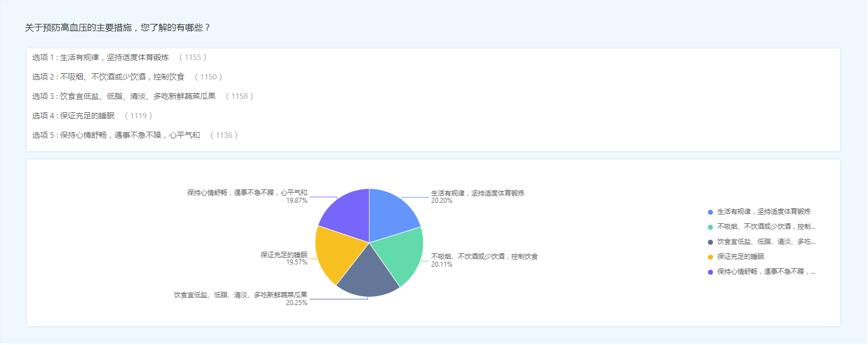Viewport: 868px width, 345px height.
Task: Click the question title 关于预防高血压的主要措施
Action: pos(118,27)
